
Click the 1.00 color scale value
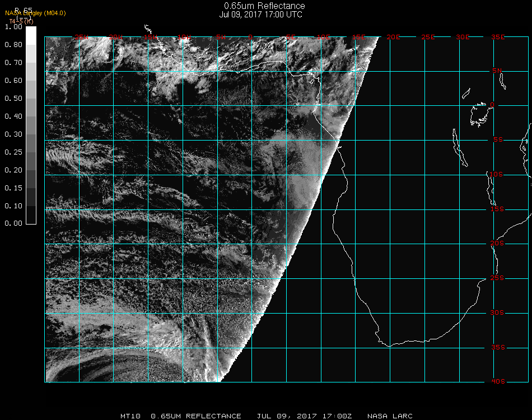coord(13,27)
